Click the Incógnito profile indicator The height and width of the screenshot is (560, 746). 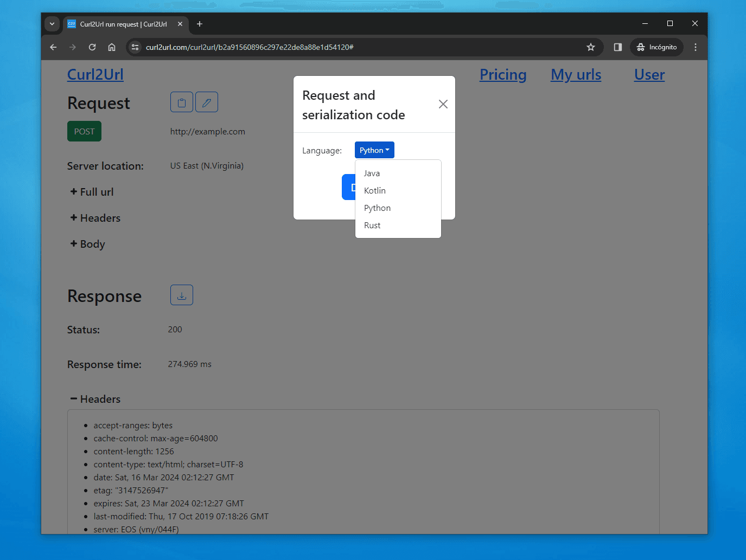(x=656, y=47)
